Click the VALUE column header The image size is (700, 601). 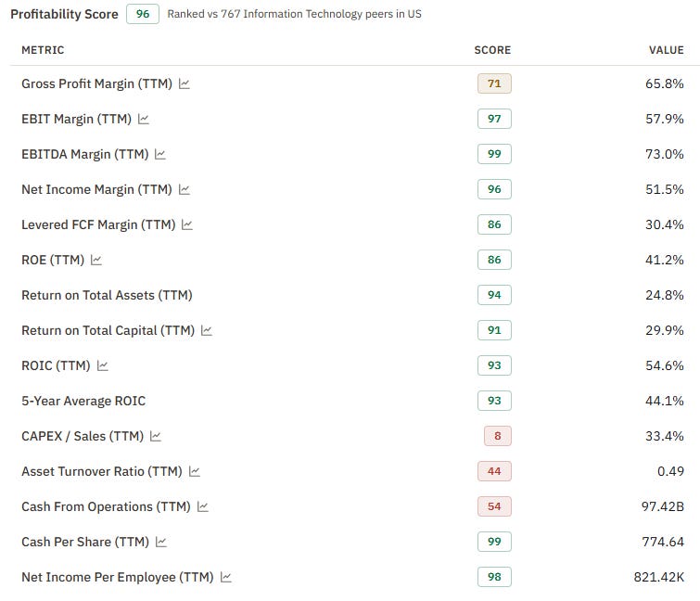(666, 50)
